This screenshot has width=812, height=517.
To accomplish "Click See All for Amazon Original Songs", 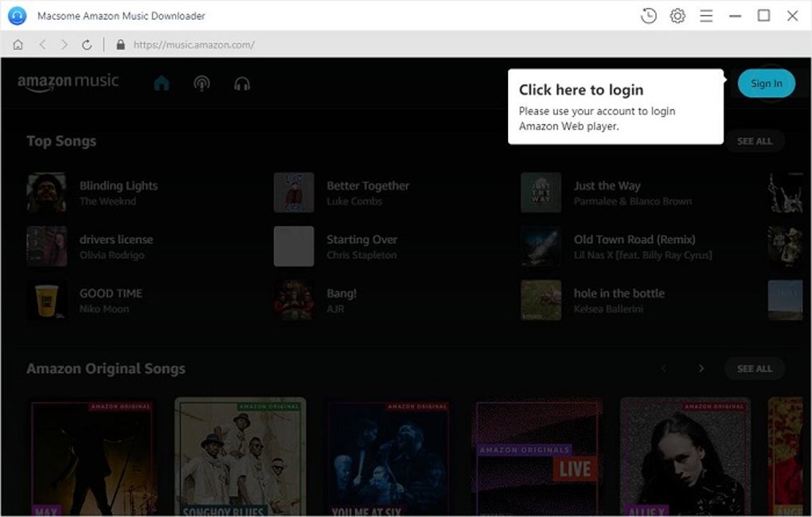I will 755,368.
